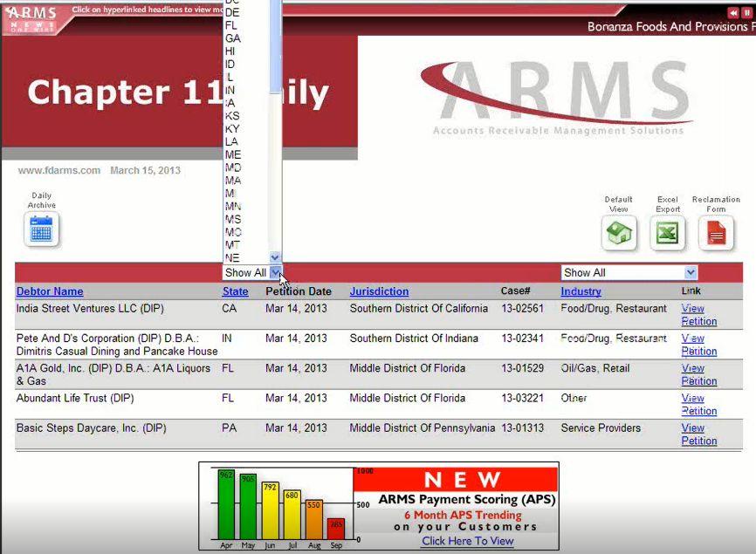Open View Petition for Pete And D's Corporation
The width and height of the screenshot is (756, 554).
click(x=699, y=345)
